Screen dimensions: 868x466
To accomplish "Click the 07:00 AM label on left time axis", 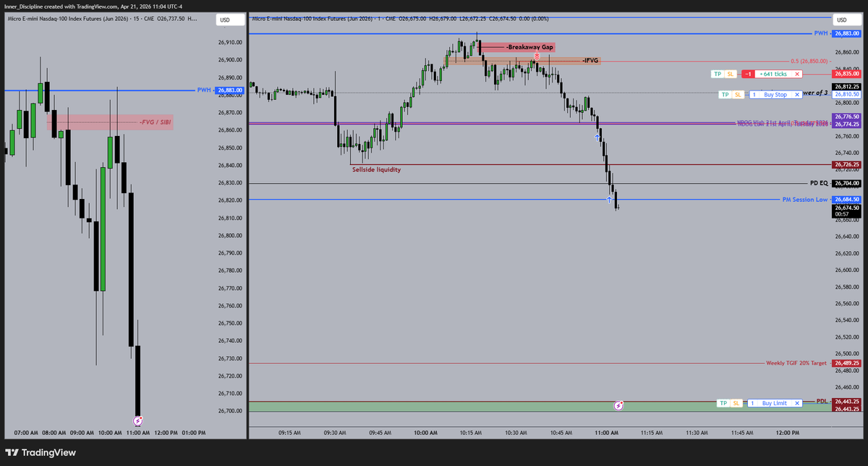I will 25,433.
